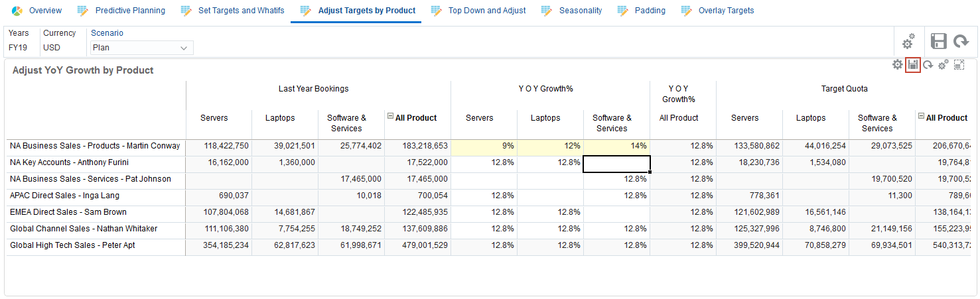
Task: Click the red-outlined Save icon on the form
Action: pos(913,64)
